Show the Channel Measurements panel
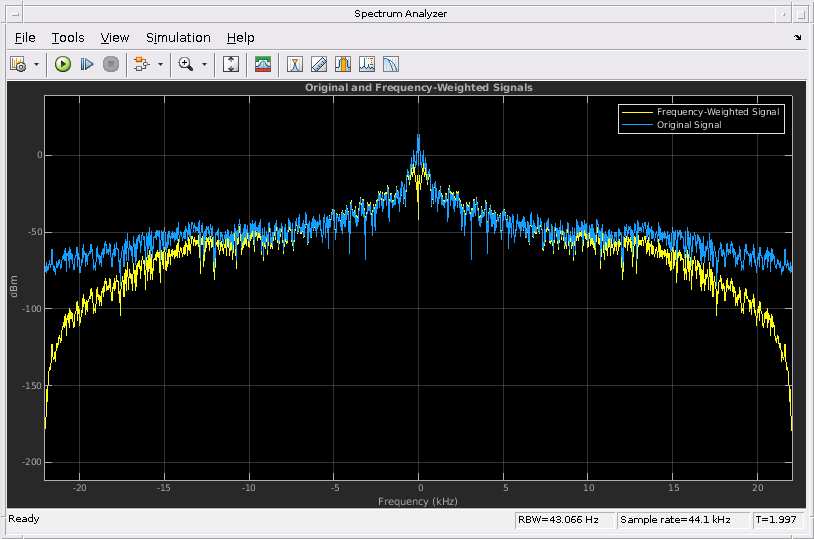This screenshot has width=814, height=539. [x=343, y=64]
